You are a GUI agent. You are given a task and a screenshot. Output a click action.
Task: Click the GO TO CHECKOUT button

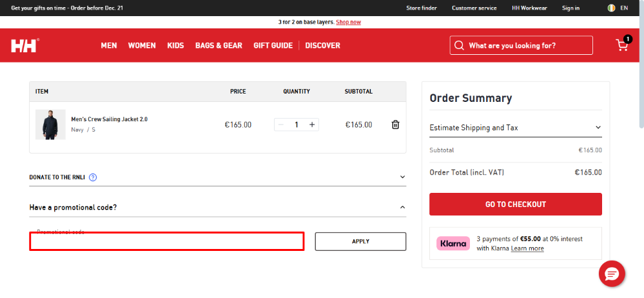click(x=516, y=204)
